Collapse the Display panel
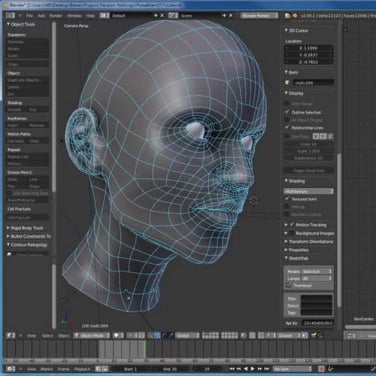This screenshot has width=376, height=376. pyautogui.click(x=286, y=93)
